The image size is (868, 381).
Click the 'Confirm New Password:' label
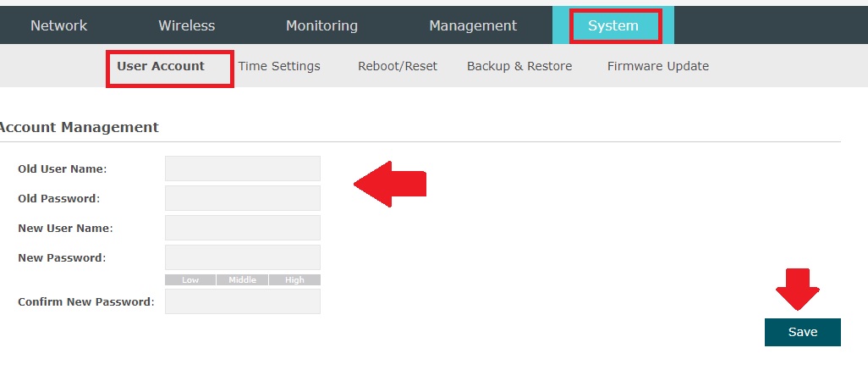pos(85,301)
